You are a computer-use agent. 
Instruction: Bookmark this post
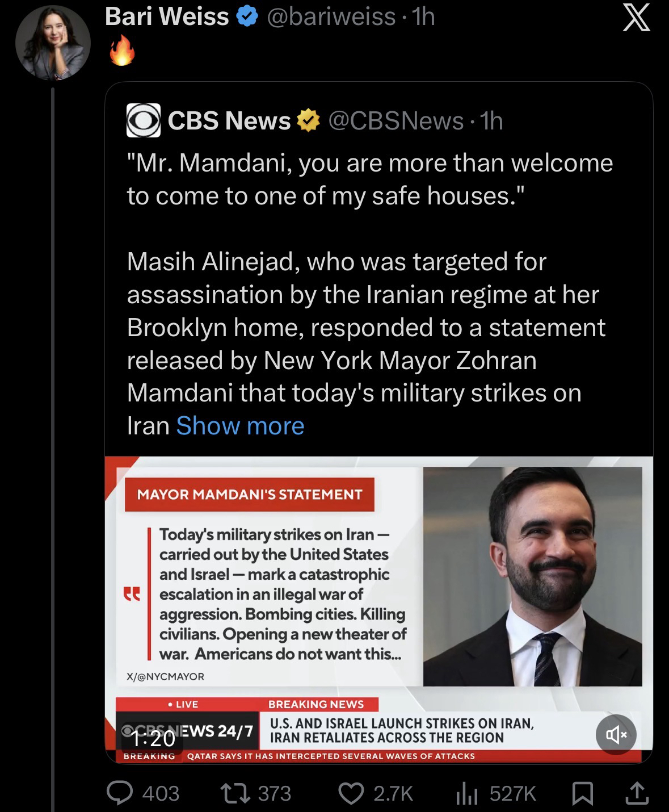click(582, 793)
